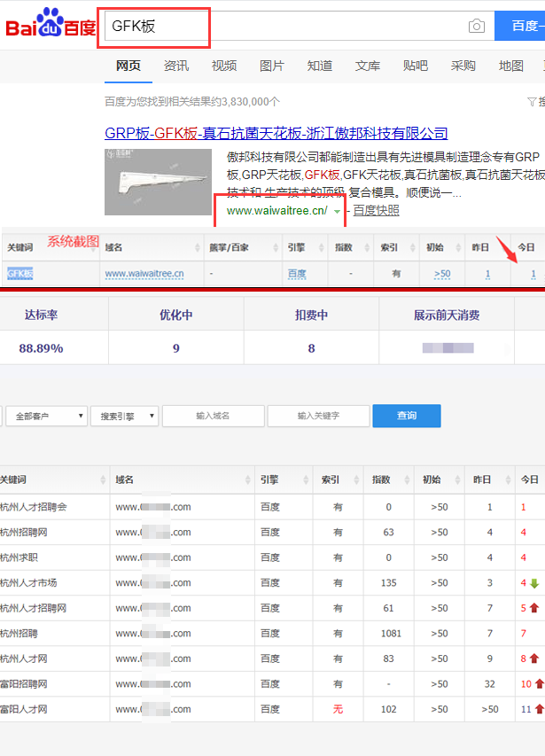Click the filter funnel icon by results count
Screen dimensions: 545x756
[532, 102]
